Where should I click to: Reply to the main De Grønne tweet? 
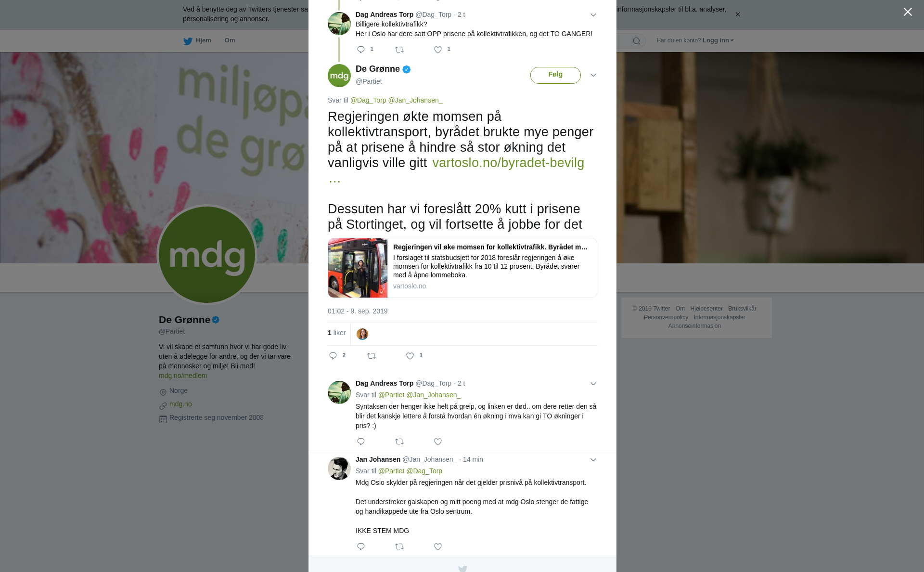click(x=333, y=356)
